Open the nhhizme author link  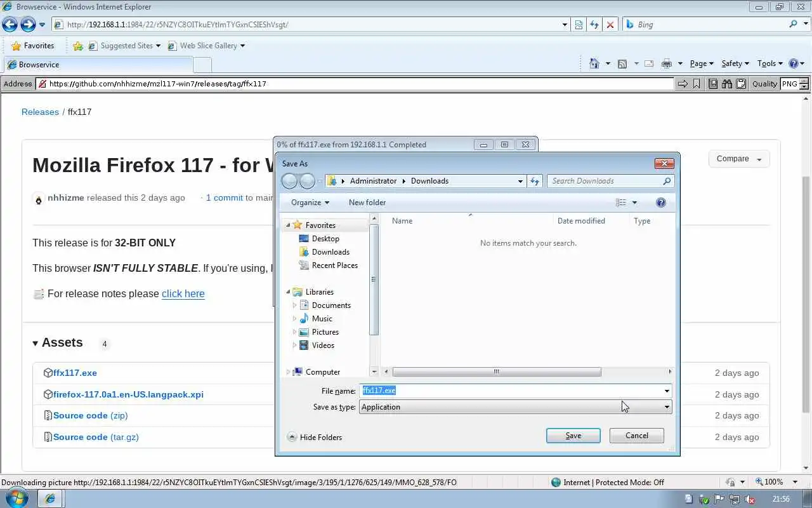point(66,197)
